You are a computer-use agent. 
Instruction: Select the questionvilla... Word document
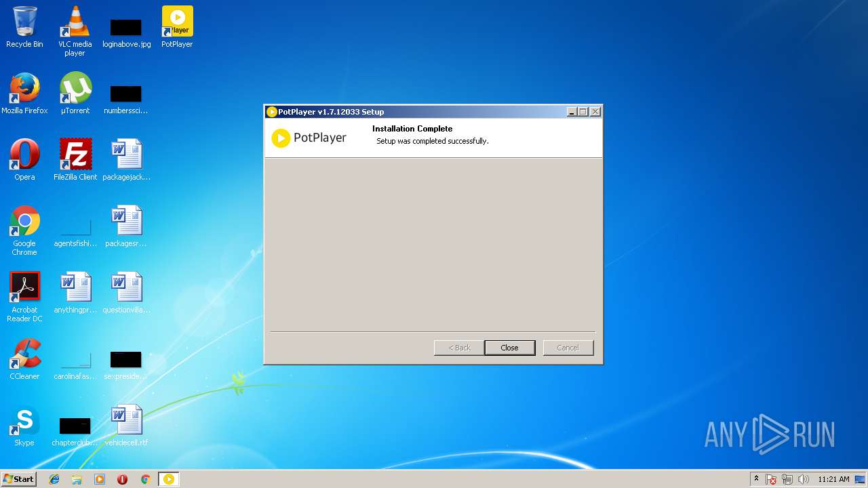click(126, 293)
